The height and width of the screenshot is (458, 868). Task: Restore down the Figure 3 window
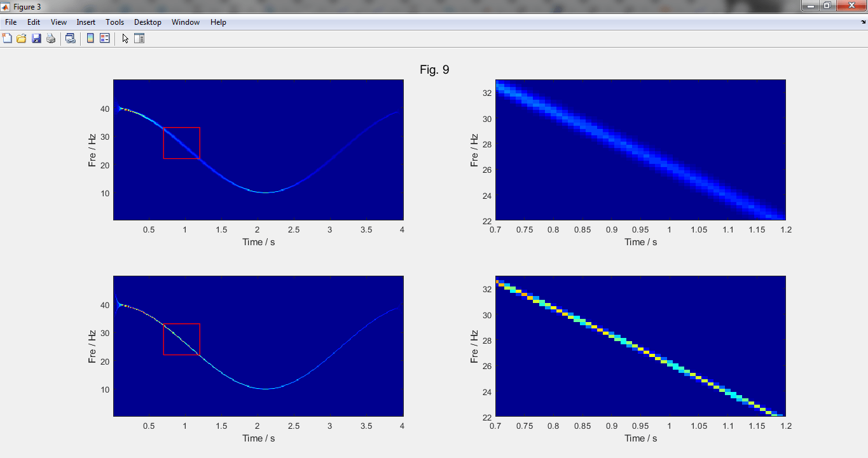(x=827, y=6)
